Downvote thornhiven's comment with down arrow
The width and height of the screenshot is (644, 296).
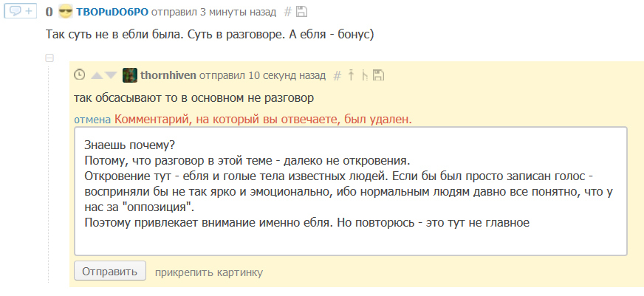coord(111,75)
